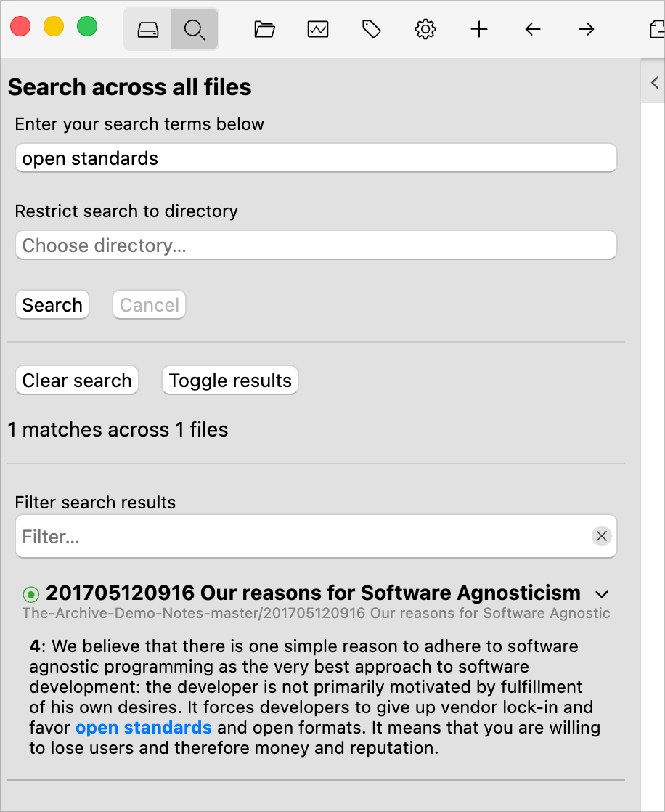Click the search terms input field
This screenshot has width=665, height=812.
(x=316, y=158)
